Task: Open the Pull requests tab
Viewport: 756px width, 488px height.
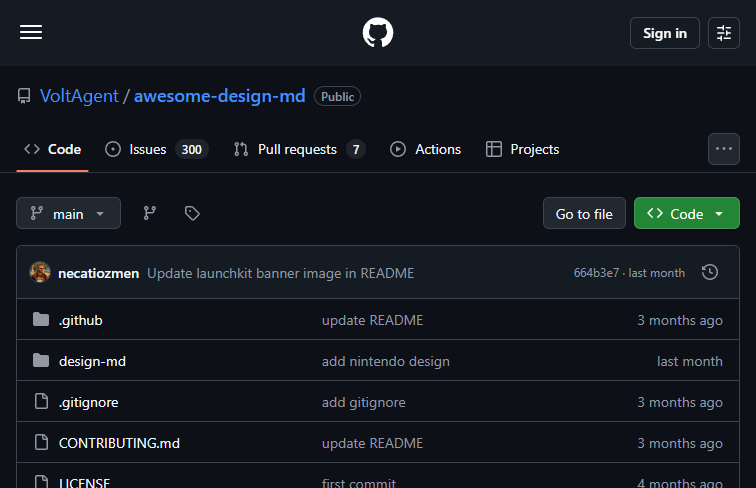Action: 299,149
